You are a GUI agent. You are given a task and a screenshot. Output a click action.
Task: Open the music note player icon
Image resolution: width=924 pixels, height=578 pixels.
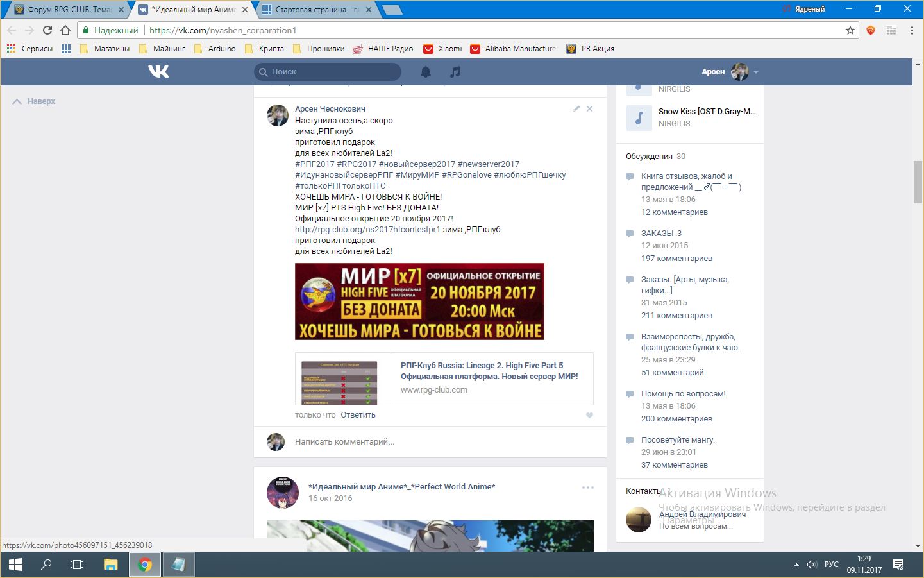pos(455,72)
